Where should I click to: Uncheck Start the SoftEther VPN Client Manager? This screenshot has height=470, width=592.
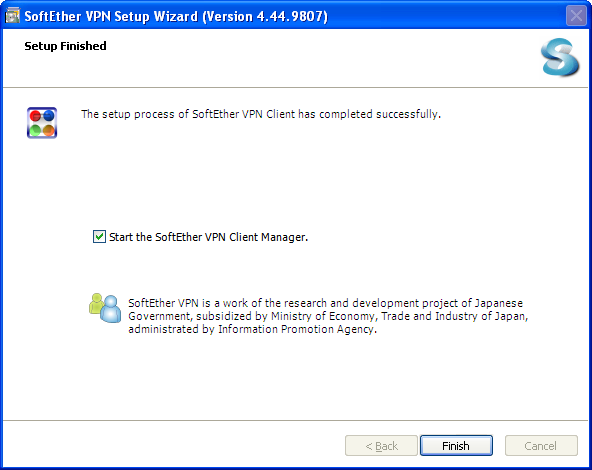click(x=99, y=237)
